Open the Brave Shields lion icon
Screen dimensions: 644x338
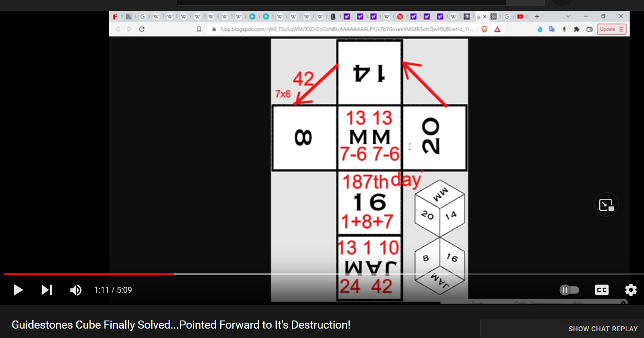click(x=484, y=29)
